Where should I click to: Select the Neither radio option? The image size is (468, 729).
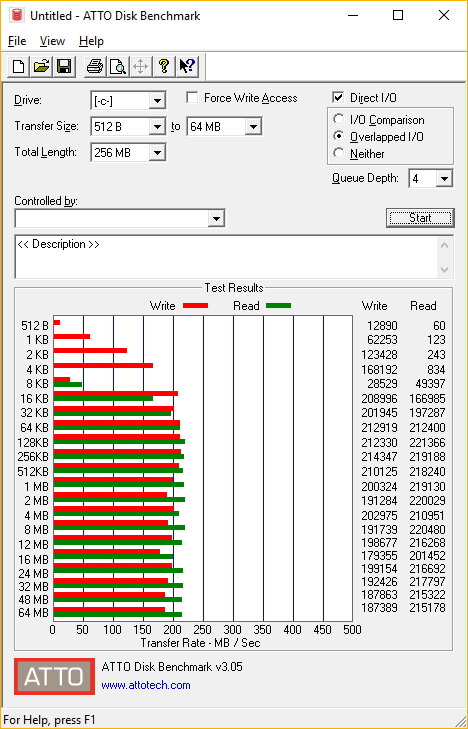pos(339,153)
